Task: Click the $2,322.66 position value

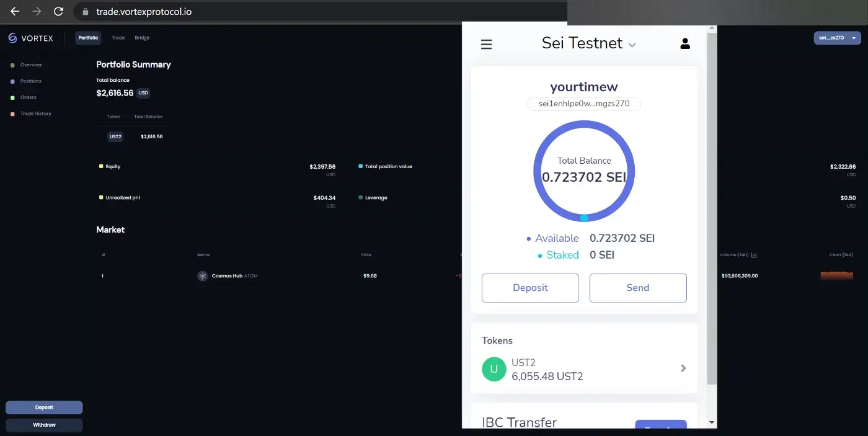Action: [x=843, y=167]
